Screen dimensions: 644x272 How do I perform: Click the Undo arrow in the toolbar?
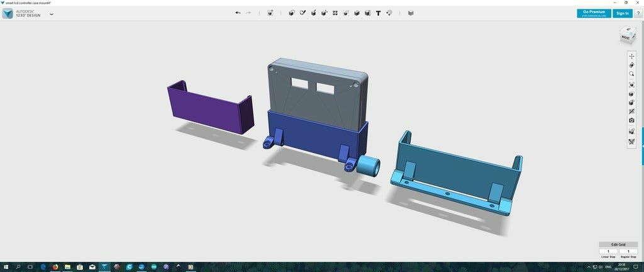tap(238, 13)
